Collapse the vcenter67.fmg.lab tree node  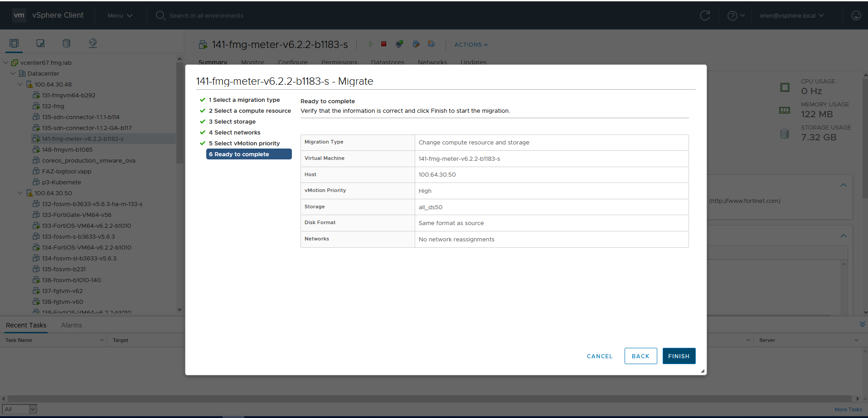[x=6, y=62]
